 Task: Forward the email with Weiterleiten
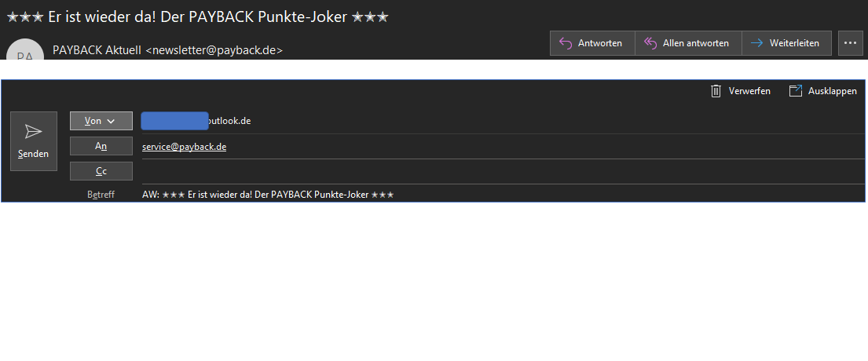pyautogui.click(x=786, y=43)
